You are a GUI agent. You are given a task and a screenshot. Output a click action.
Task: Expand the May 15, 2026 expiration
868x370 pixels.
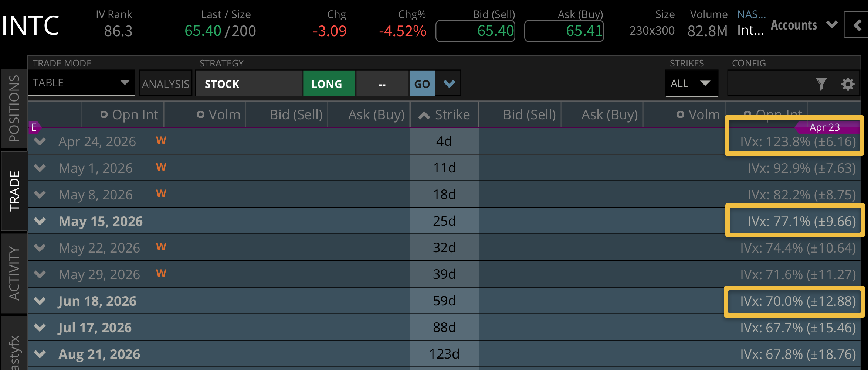click(x=40, y=221)
